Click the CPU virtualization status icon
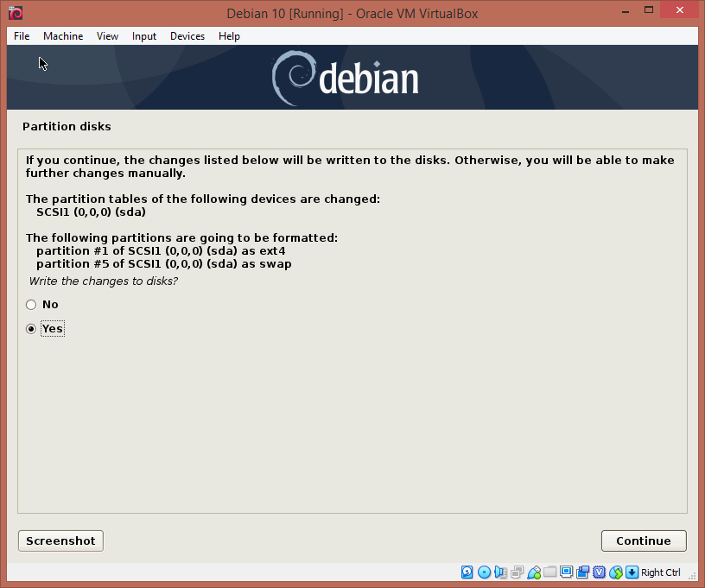The height and width of the screenshot is (588, 705). tap(600, 572)
